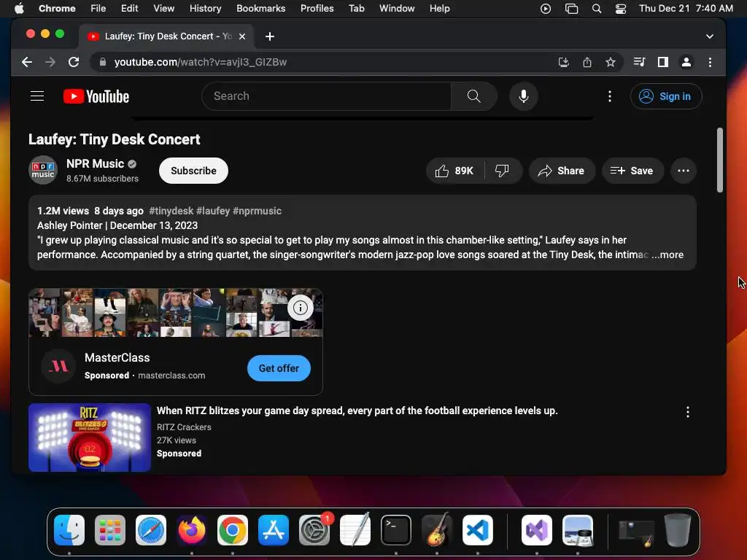Open more actions ellipsis beside Save
Screen dimensions: 747x560
pos(683,171)
